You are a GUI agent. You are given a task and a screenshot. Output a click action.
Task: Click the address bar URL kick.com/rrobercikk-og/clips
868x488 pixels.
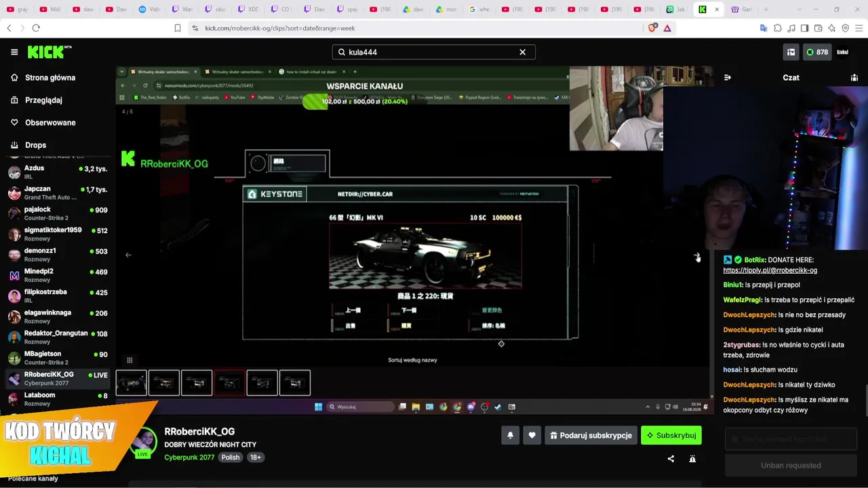(280, 28)
